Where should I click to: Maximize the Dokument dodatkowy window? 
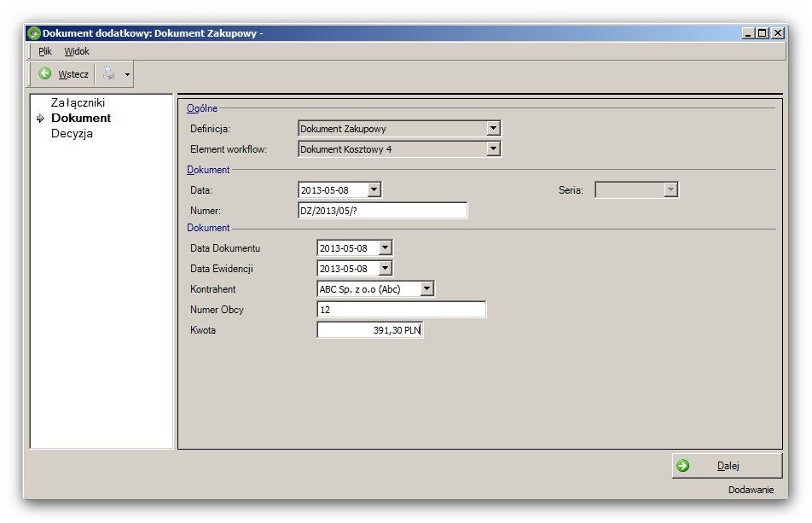coord(763,33)
